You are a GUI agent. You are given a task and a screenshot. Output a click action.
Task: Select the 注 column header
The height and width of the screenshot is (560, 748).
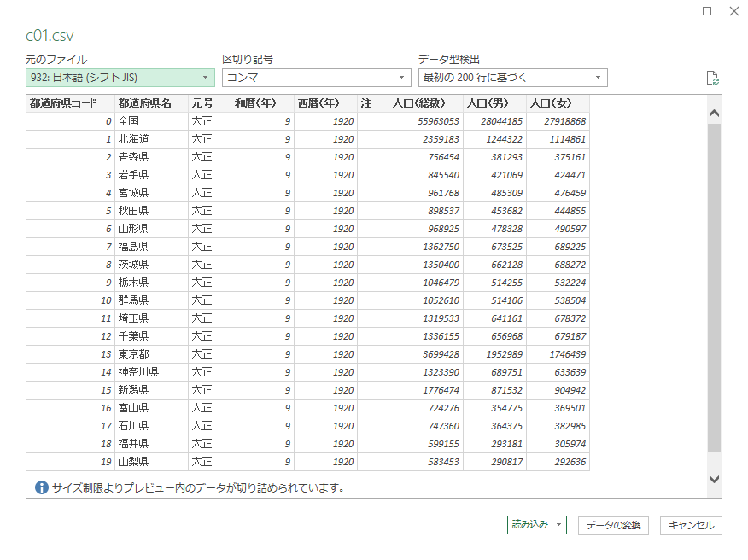372,103
